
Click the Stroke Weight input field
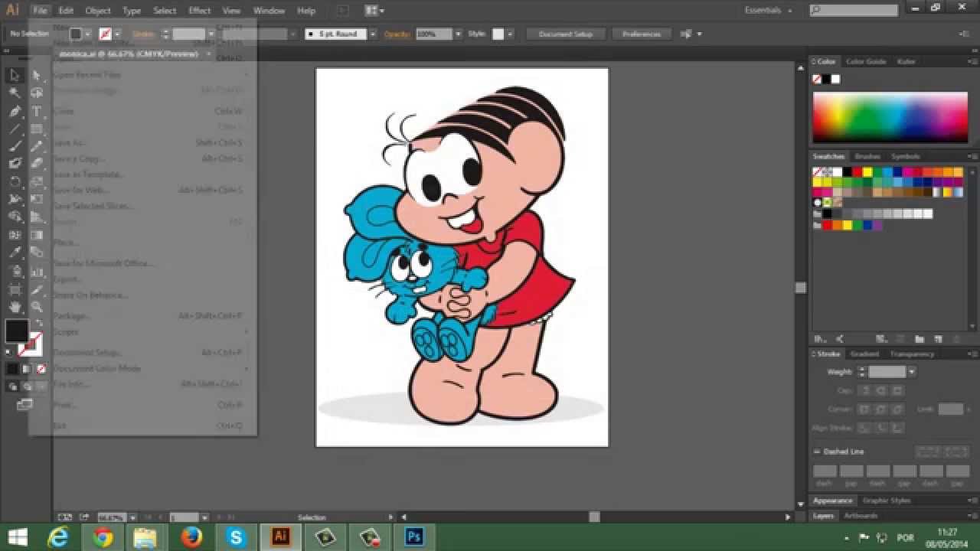(887, 372)
